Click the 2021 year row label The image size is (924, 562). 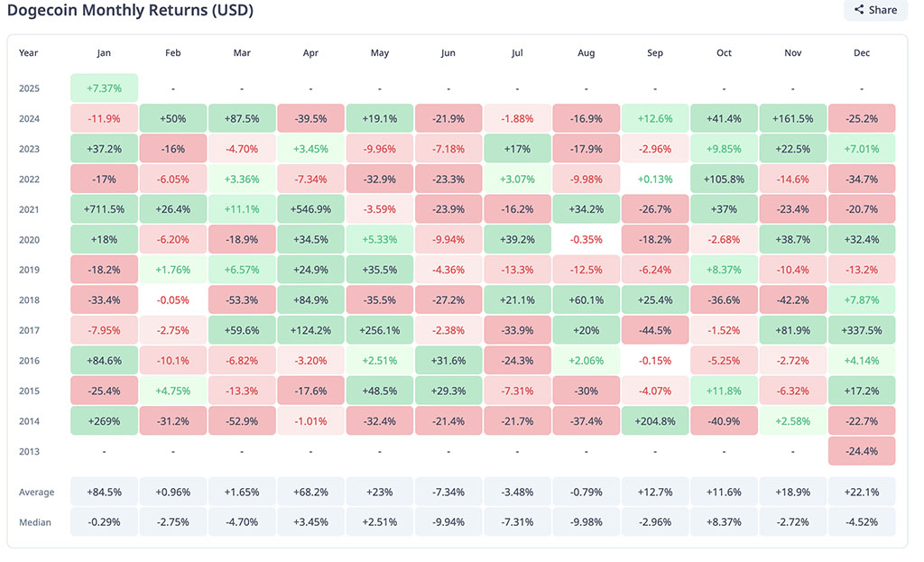[31, 209]
